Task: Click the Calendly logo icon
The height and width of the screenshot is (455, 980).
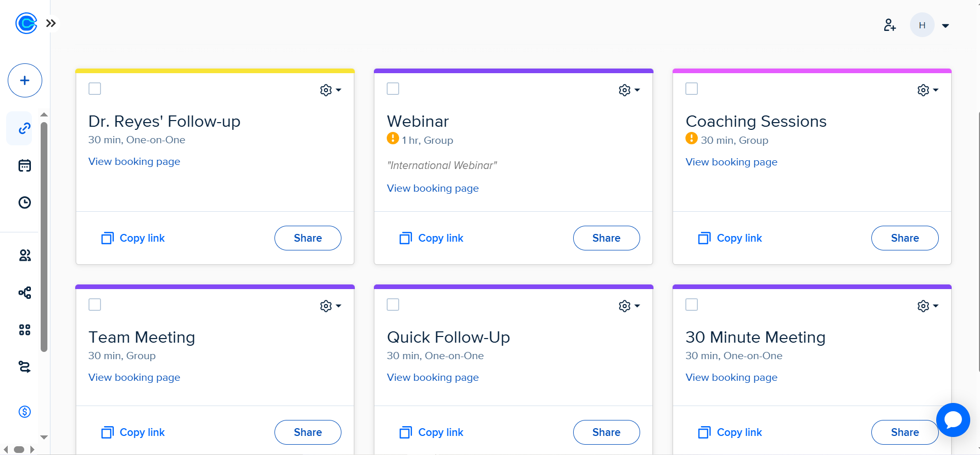Action: [x=26, y=23]
